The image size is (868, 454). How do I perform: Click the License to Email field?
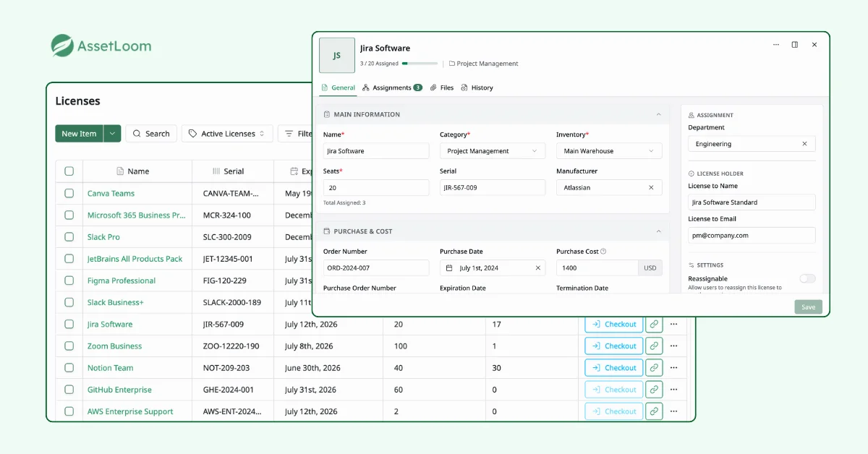pyautogui.click(x=752, y=235)
